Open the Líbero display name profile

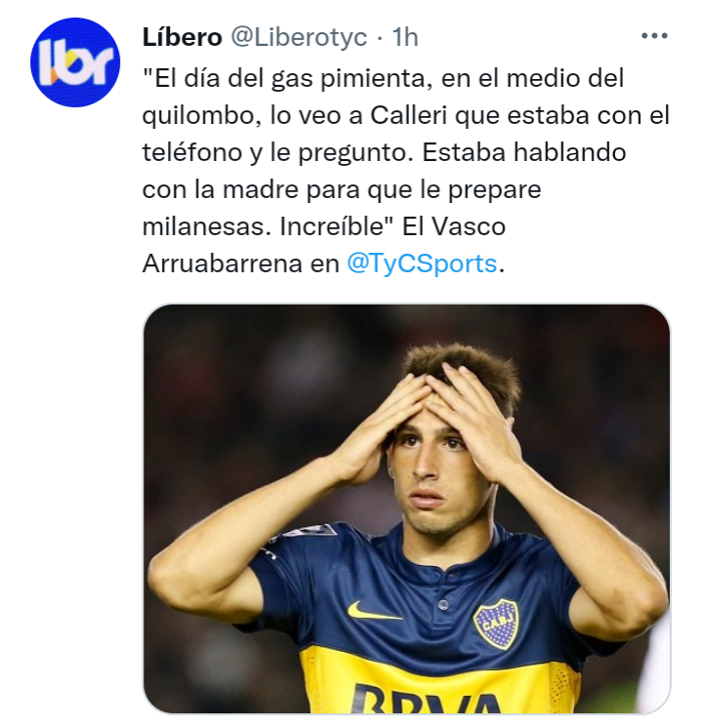183,37
